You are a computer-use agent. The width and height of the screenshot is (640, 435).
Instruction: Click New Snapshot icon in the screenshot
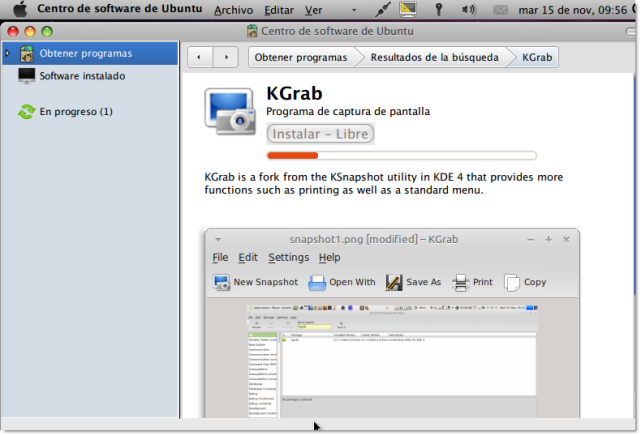point(221,282)
